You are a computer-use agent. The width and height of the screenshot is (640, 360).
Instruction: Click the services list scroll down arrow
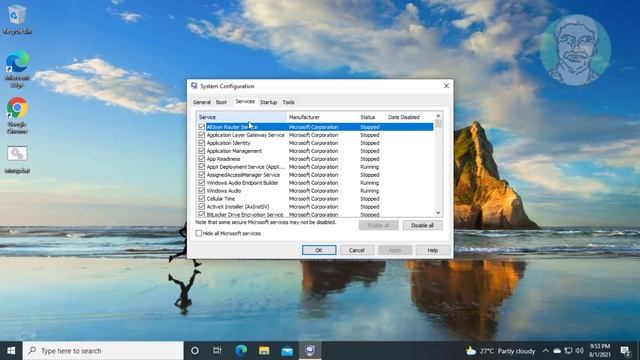438,213
